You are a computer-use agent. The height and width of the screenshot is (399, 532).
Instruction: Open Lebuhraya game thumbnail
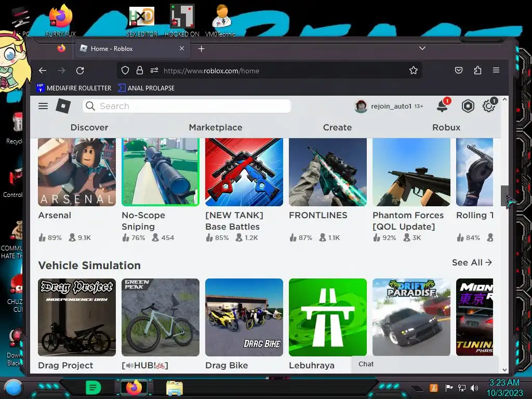[328, 317]
